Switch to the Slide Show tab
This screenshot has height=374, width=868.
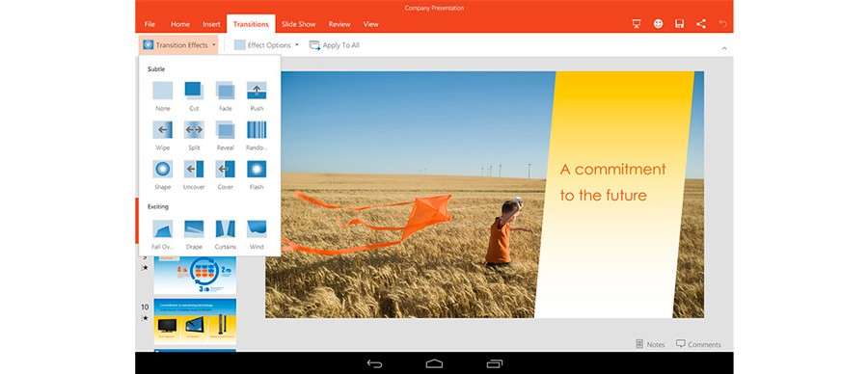(298, 24)
